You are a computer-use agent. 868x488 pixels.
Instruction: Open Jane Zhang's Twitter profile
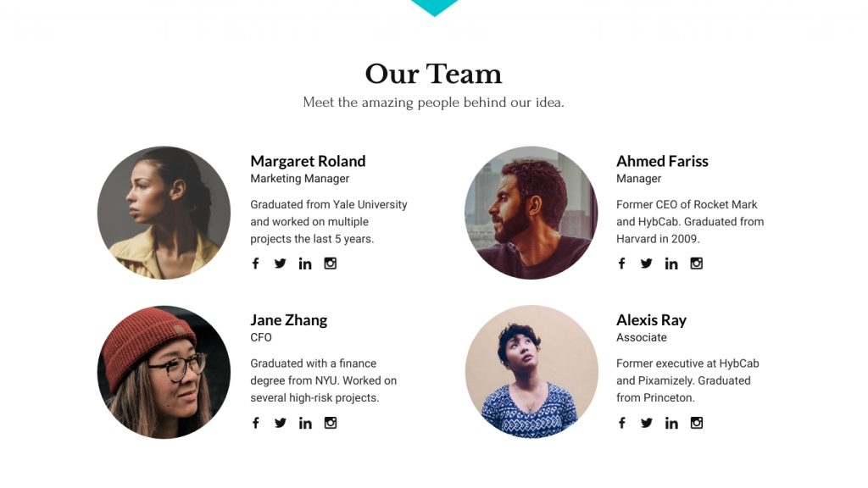[280, 423]
